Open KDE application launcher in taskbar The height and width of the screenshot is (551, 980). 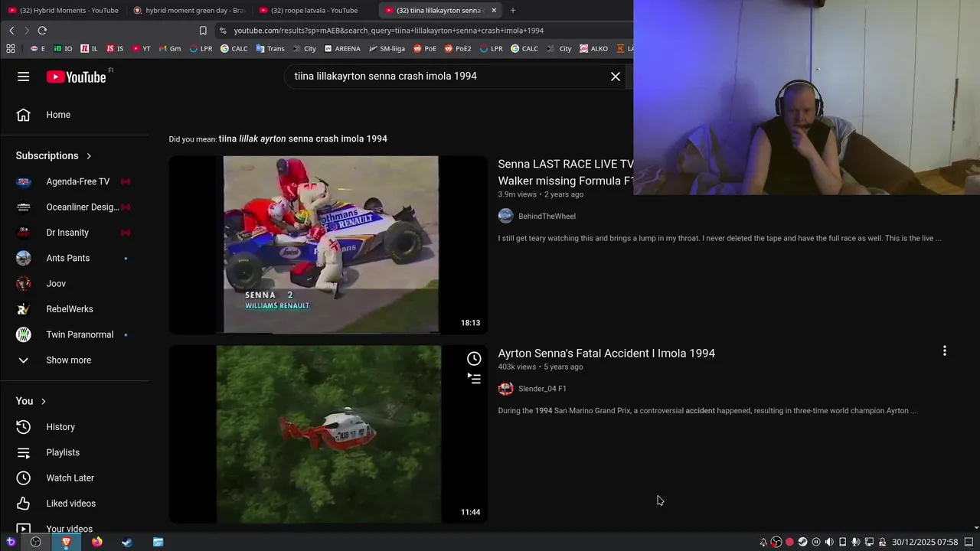point(11,542)
